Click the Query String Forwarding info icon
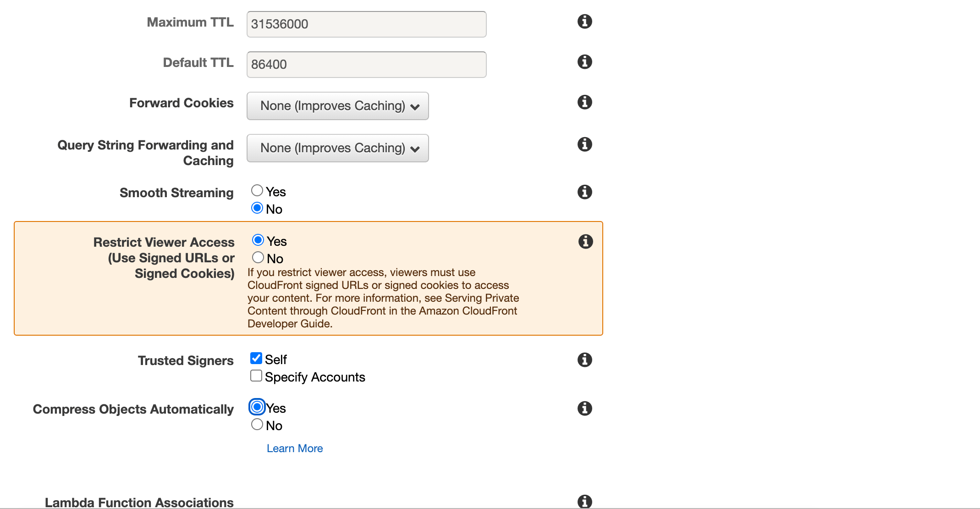Viewport: 980px width, 509px height. coord(584,144)
